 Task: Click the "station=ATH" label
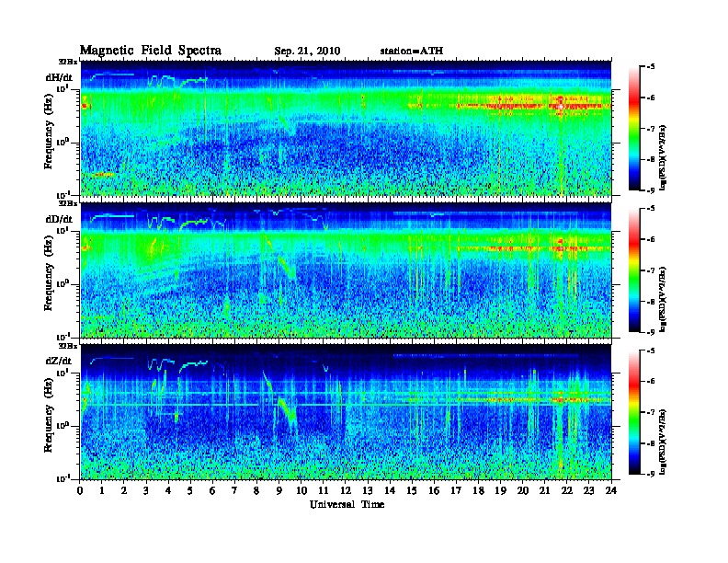pos(412,51)
